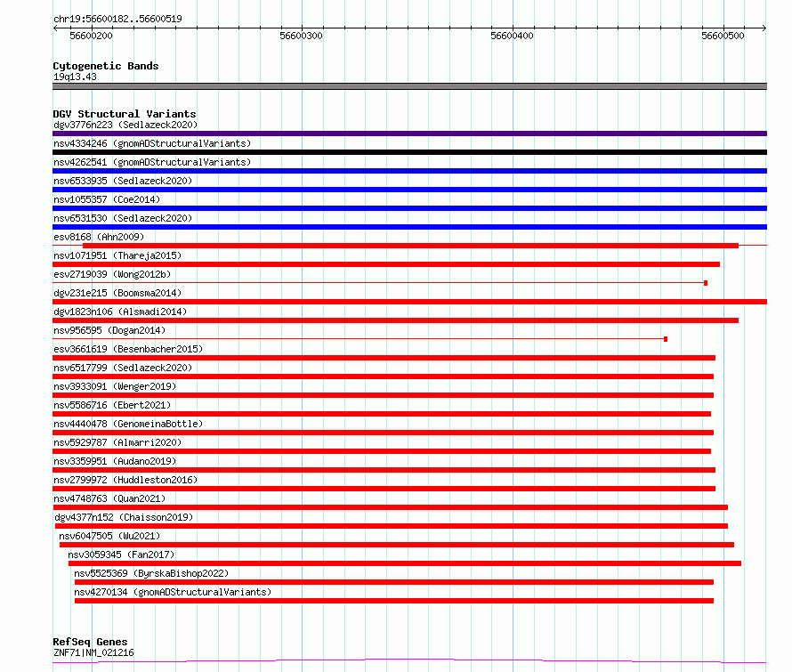Click the red bar under nsv5586716
This screenshot has width=792, height=672.
pos(382,414)
